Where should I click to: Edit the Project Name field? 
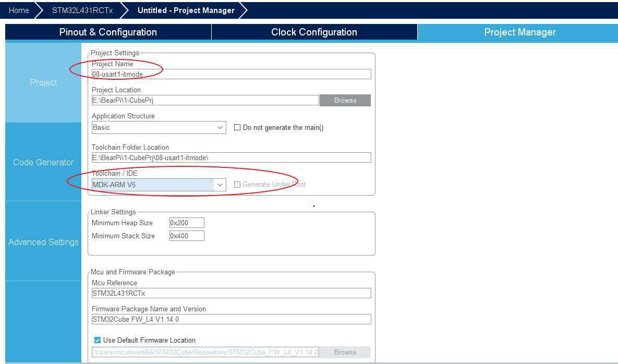point(232,74)
